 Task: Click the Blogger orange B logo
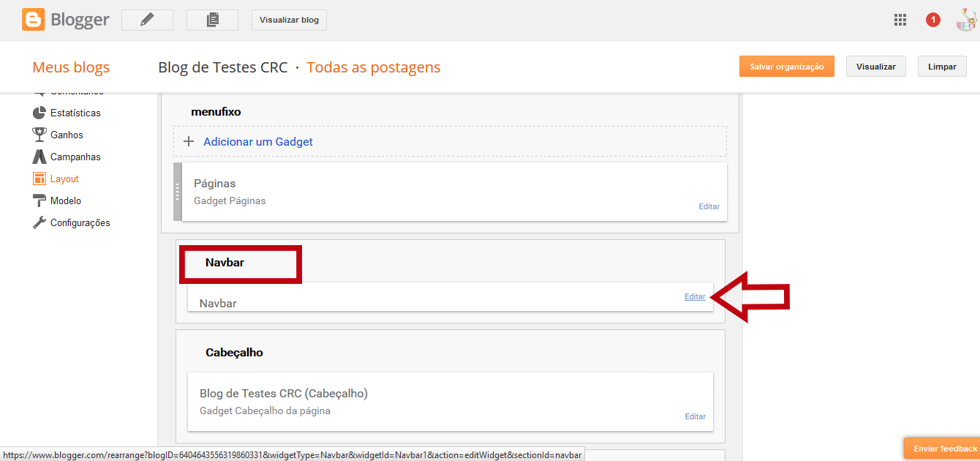(32, 20)
